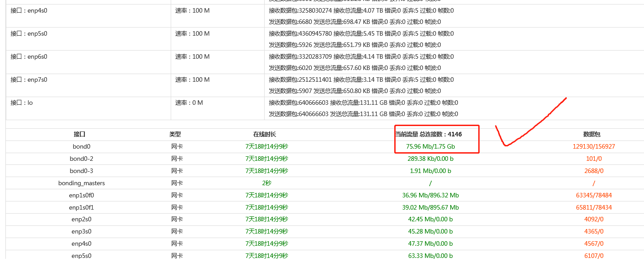Click the packet count 129130/156927
The width and height of the screenshot is (644, 262).
pos(593,147)
